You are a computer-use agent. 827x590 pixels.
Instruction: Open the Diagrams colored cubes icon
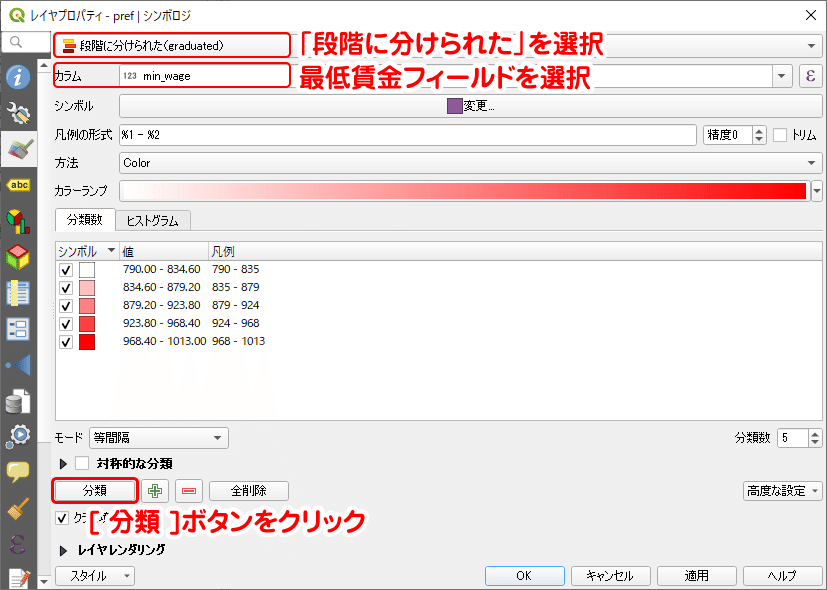pyautogui.click(x=18, y=221)
